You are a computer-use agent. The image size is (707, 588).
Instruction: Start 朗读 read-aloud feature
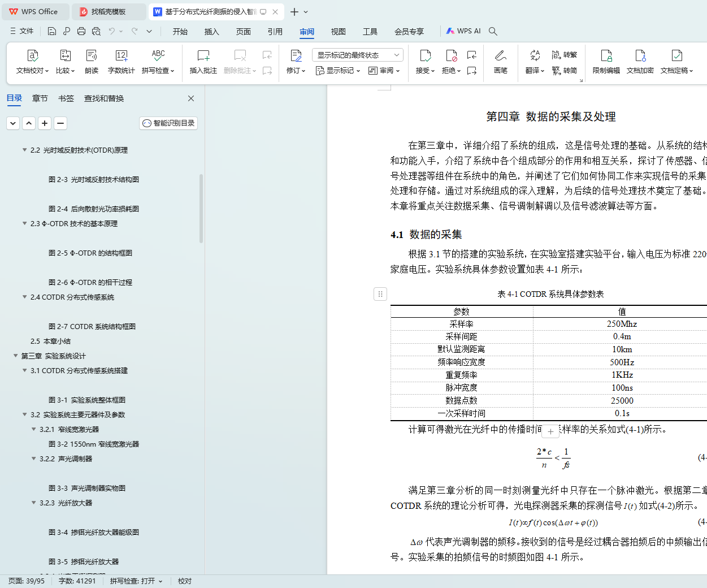[92, 62]
